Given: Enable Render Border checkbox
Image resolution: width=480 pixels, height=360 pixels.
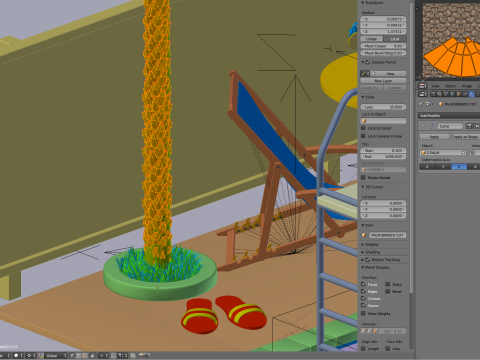Looking at the screenshot, I should click(x=363, y=178).
